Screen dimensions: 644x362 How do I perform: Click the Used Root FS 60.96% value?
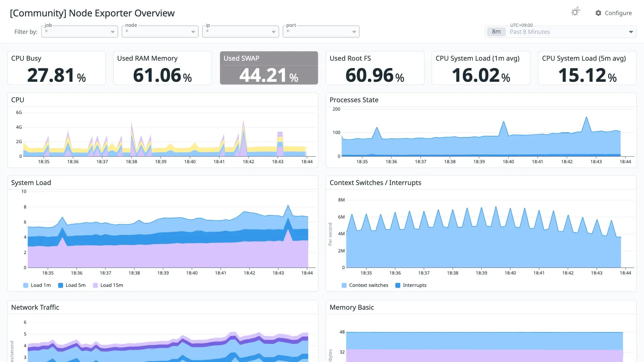(x=375, y=75)
